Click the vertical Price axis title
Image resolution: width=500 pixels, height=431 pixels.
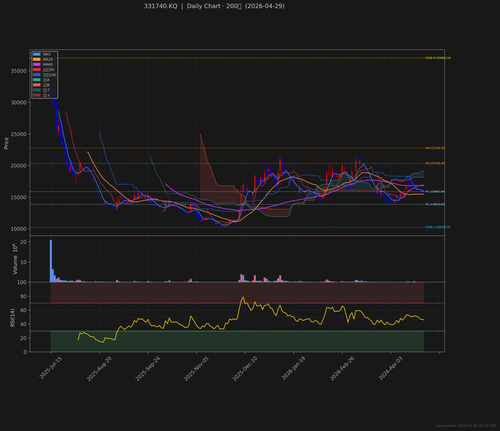(x=6, y=143)
